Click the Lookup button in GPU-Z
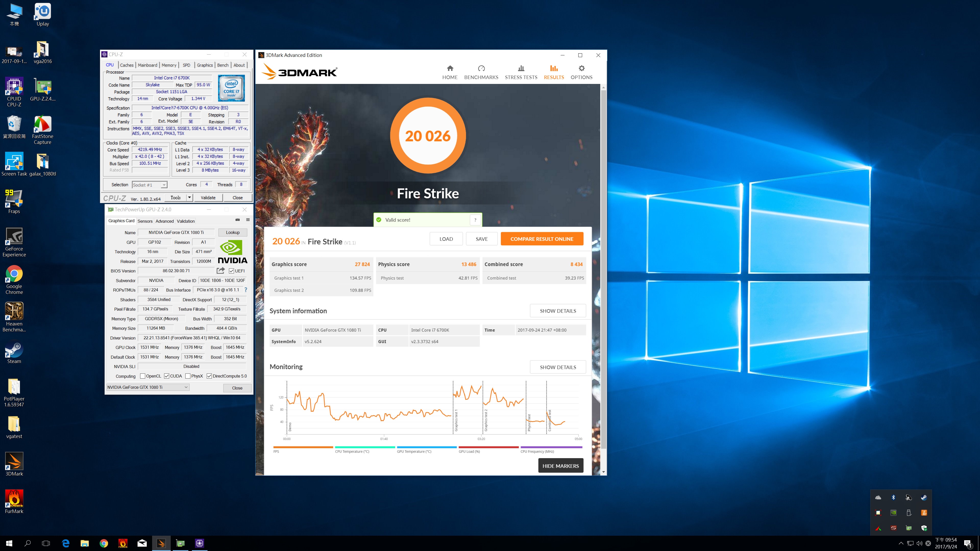Image resolution: width=980 pixels, height=551 pixels. [x=233, y=232]
